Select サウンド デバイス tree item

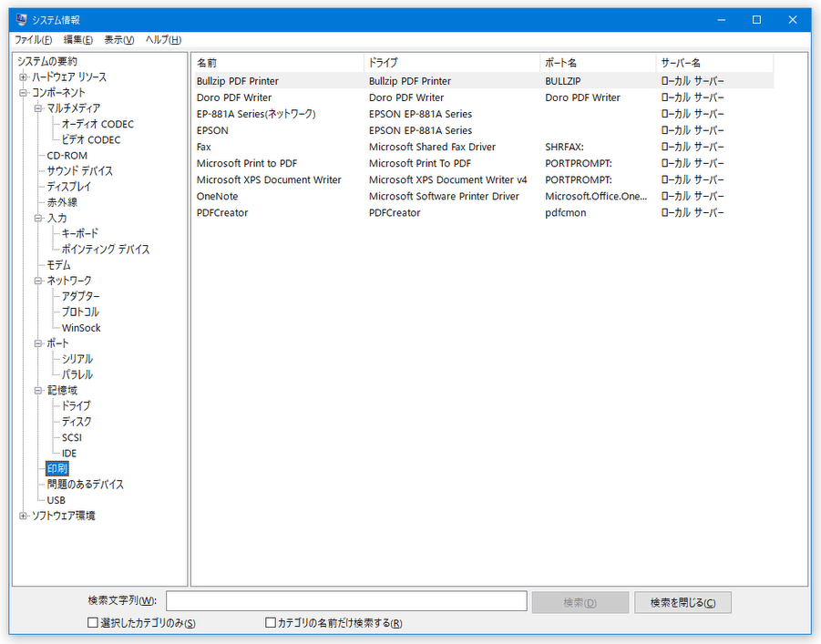click(x=79, y=171)
